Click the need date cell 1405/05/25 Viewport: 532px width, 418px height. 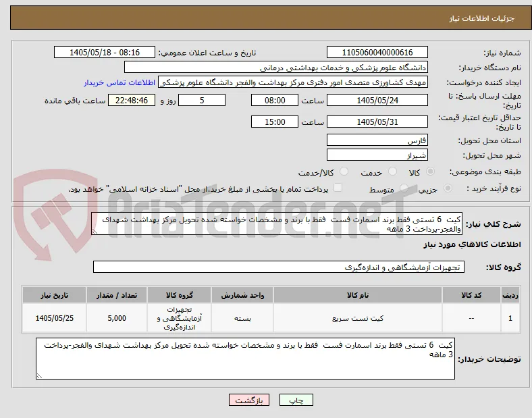point(54,318)
